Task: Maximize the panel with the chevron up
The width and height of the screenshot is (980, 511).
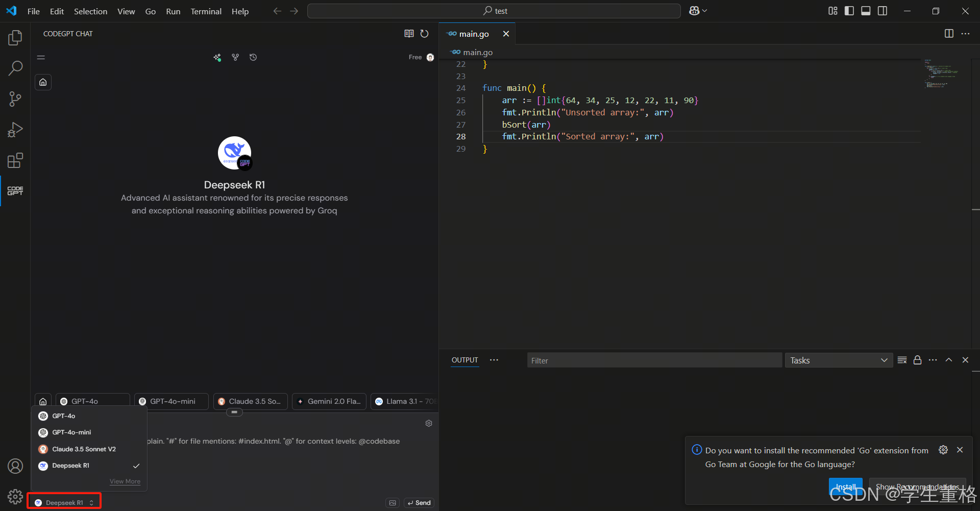Action: point(949,360)
